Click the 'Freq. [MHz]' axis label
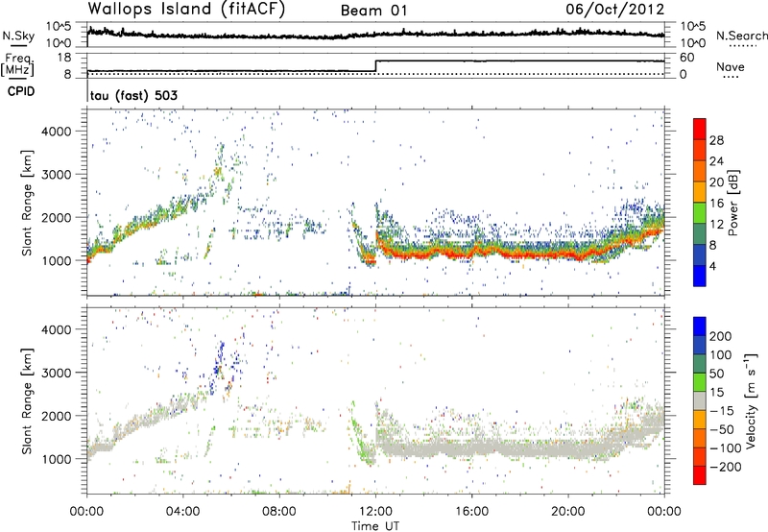This screenshot has height=532, width=768. [18, 64]
